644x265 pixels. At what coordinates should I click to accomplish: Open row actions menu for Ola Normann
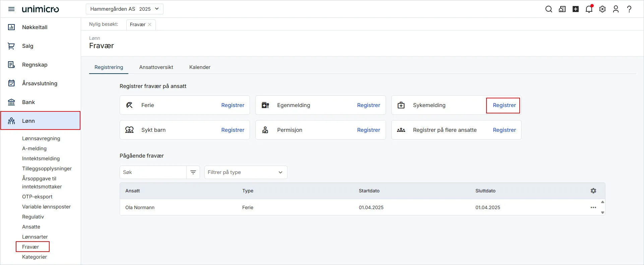tap(593, 207)
